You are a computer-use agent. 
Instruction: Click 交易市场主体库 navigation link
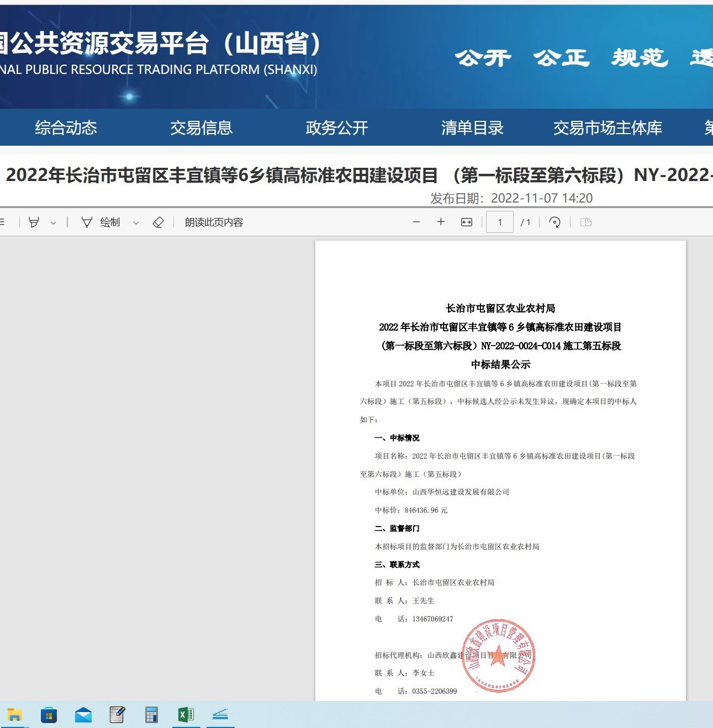tap(608, 128)
